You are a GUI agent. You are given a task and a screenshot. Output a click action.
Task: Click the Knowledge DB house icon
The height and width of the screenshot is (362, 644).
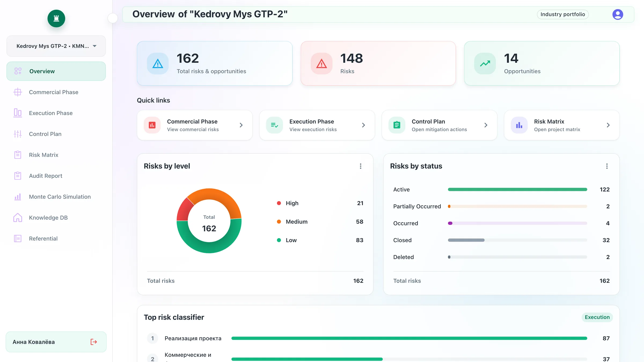[18, 218]
